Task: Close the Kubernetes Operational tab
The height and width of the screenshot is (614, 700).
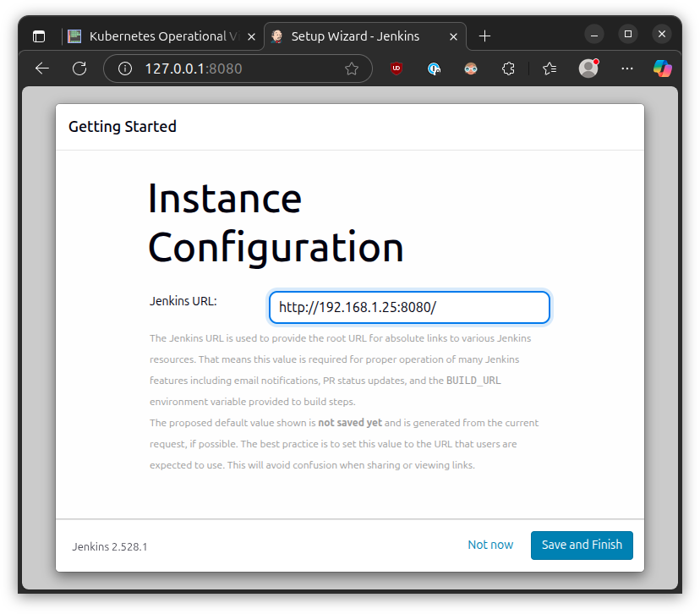Action: (252, 36)
